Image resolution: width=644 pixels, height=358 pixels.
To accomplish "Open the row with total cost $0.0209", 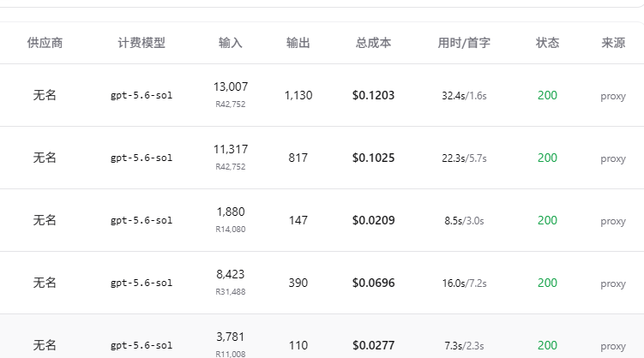I will [x=322, y=220].
